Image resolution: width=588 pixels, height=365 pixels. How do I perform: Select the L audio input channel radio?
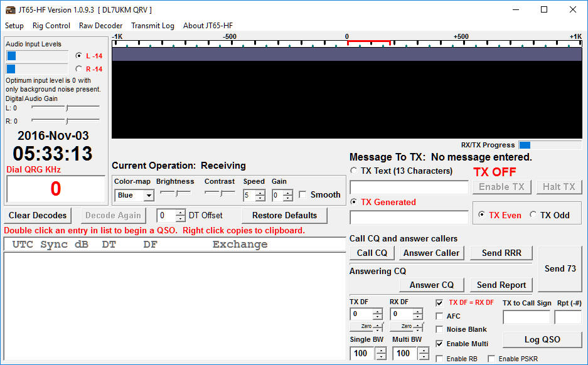click(x=78, y=55)
